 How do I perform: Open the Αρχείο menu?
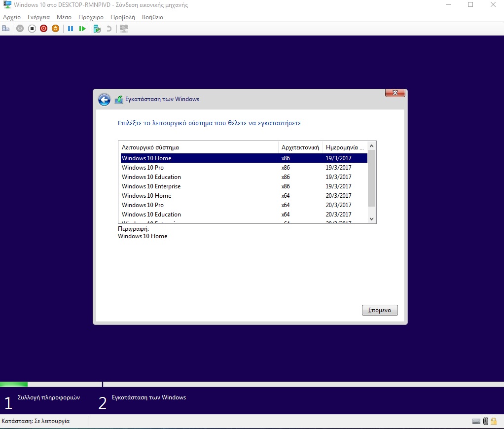coord(12,17)
